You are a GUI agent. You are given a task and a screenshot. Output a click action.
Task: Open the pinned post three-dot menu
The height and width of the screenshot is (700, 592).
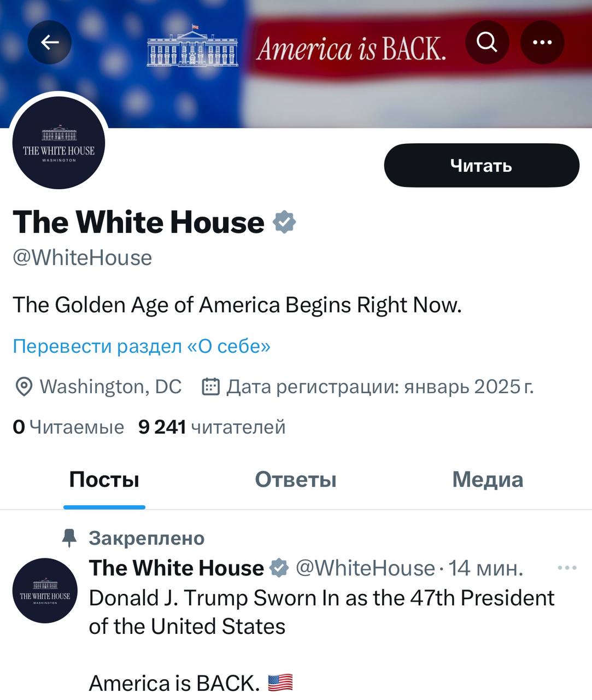(567, 568)
